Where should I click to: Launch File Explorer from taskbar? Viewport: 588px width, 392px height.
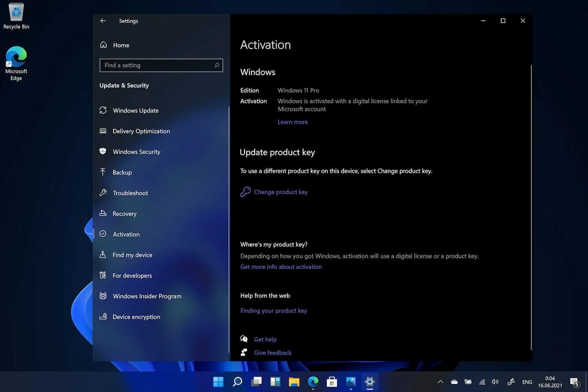(294, 381)
